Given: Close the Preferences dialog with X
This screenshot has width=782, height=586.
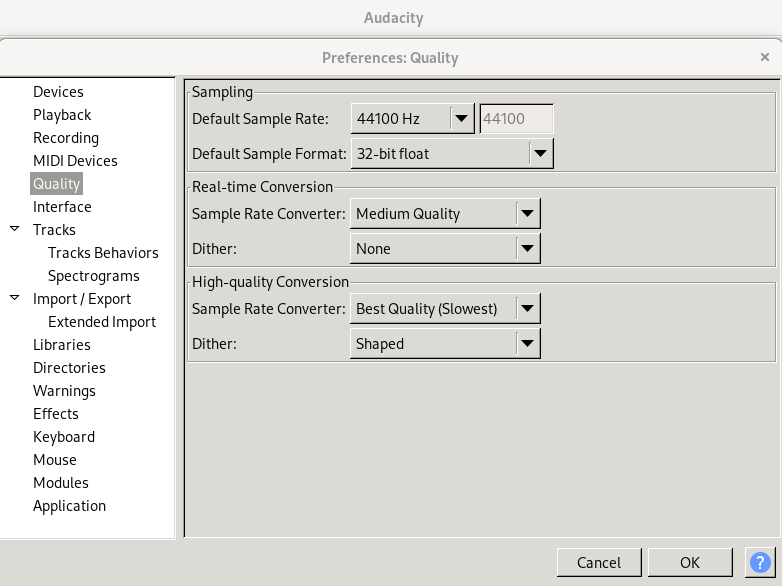Looking at the screenshot, I should (x=765, y=57).
